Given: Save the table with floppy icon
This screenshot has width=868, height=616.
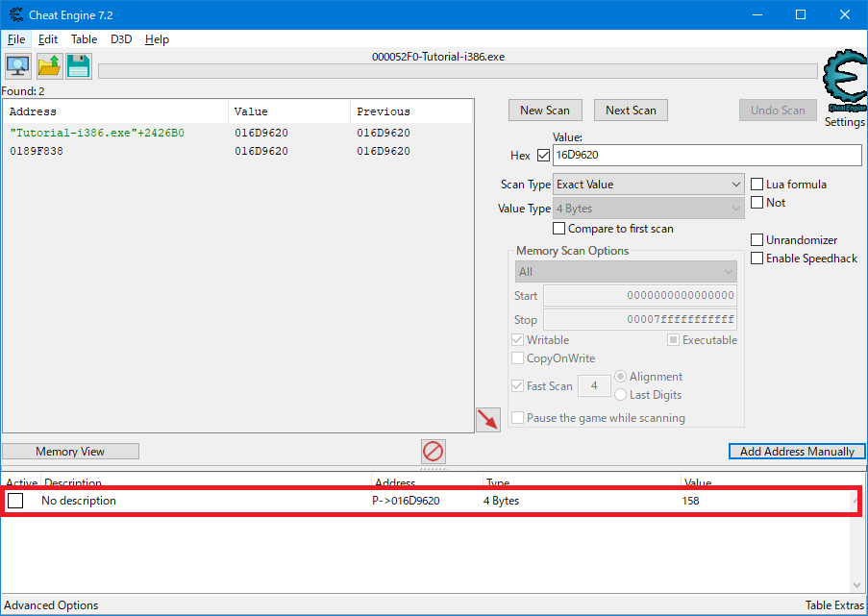Looking at the screenshot, I should point(79,66).
